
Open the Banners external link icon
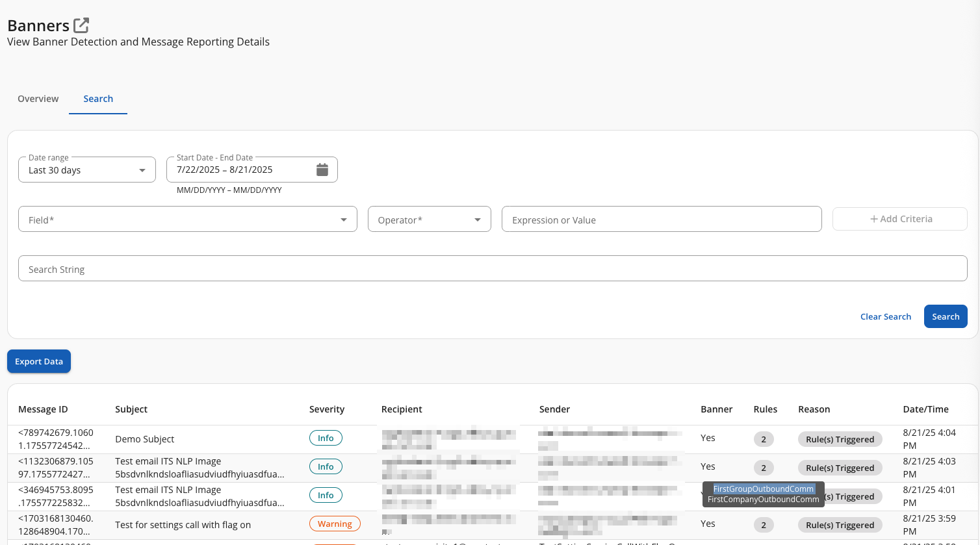pos(81,25)
